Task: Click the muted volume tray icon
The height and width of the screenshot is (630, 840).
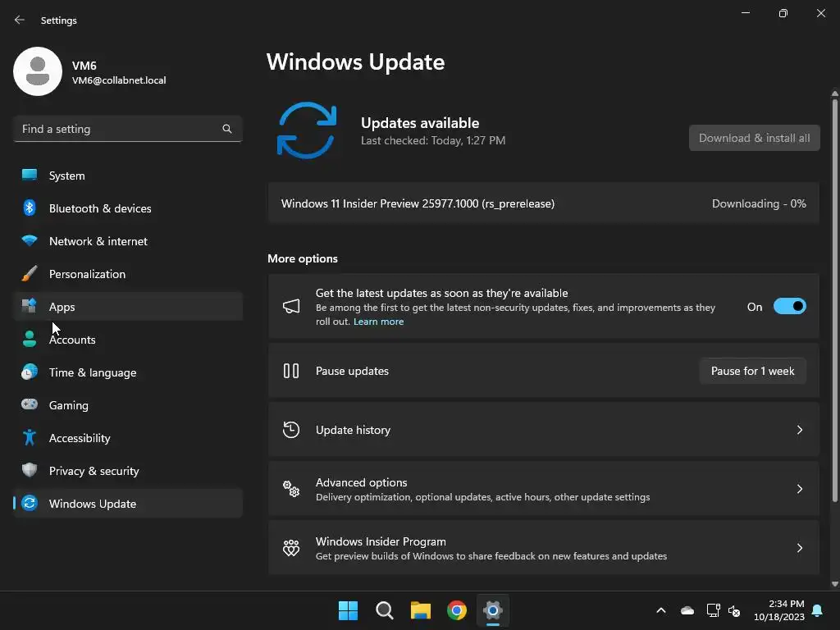Action: [734, 610]
